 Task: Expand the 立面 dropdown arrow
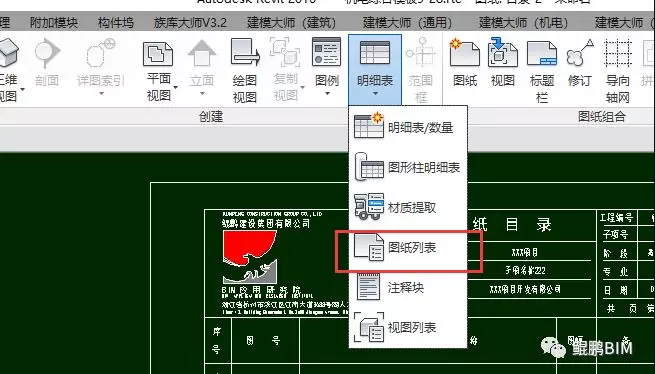[202, 94]
